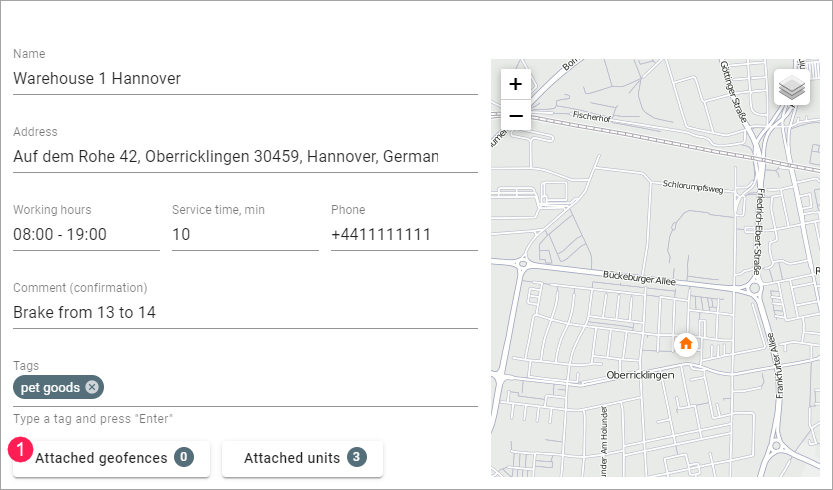Set the Working hours field

pos(86,234)
